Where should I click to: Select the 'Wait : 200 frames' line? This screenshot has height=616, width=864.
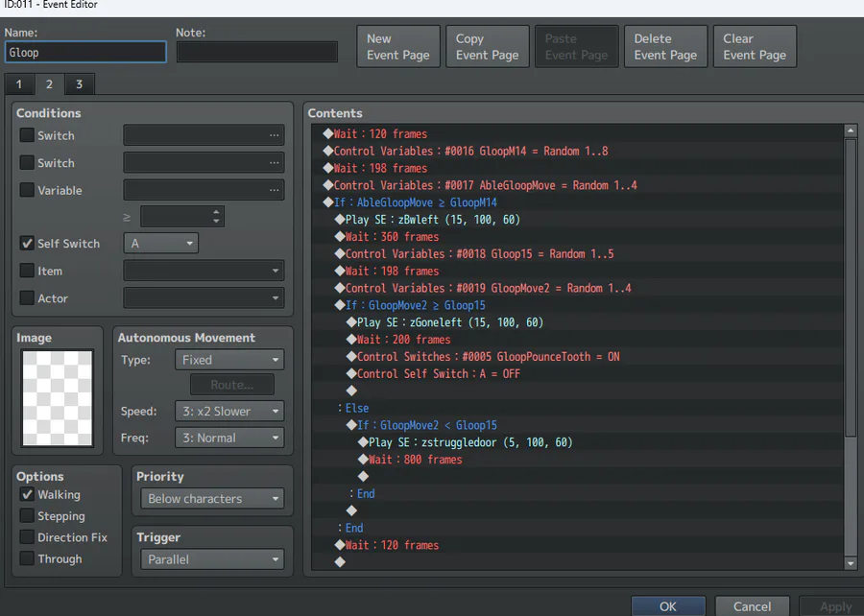pos(577,339)
